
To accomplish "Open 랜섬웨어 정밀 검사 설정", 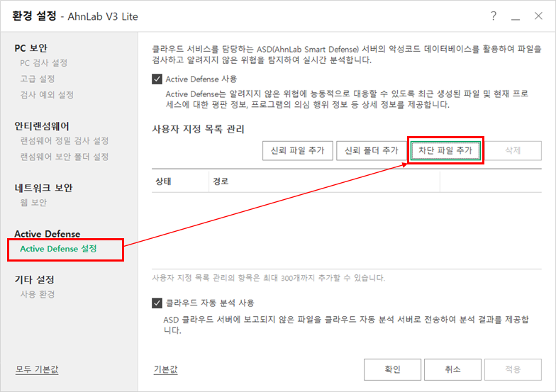I will click(x=64, y=140).
